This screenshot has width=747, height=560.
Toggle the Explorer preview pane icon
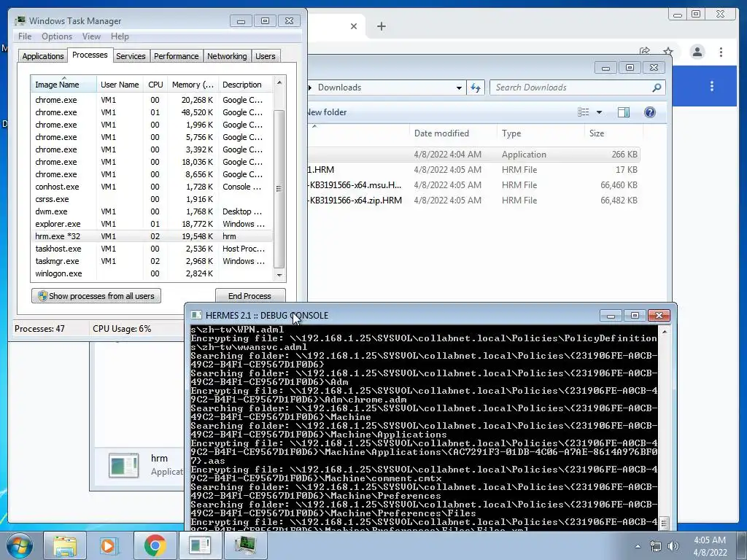[x=623, y=112]
